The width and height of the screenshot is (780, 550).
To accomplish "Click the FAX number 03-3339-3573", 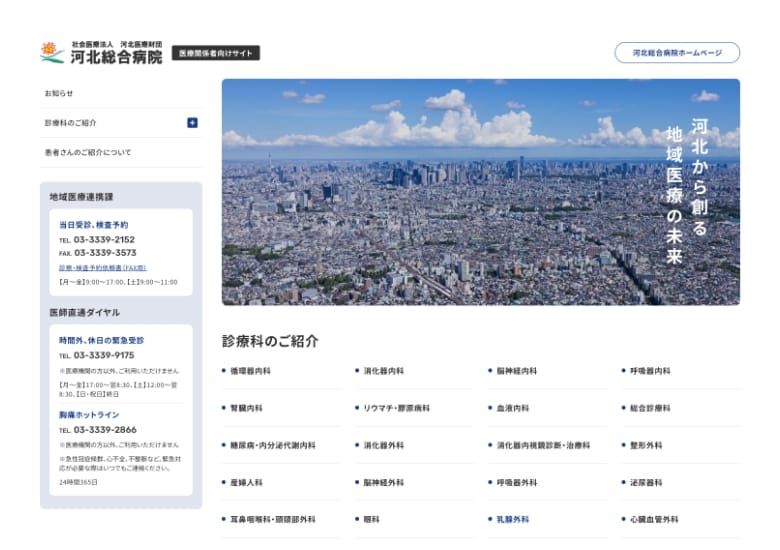I will tap(105, 253).
